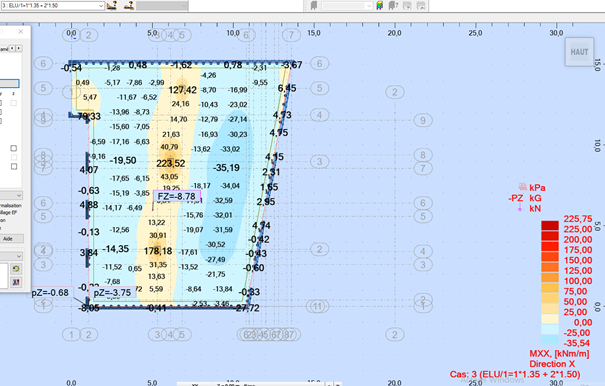605x386 pixels.
Task: Click the tab scroll left arrow
Action: 12,48
